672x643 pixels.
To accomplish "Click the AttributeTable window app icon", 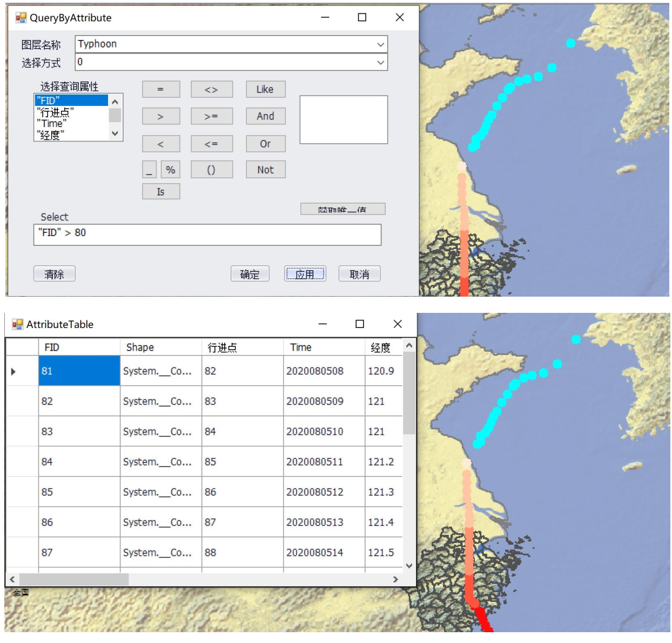I will point(18,324).
